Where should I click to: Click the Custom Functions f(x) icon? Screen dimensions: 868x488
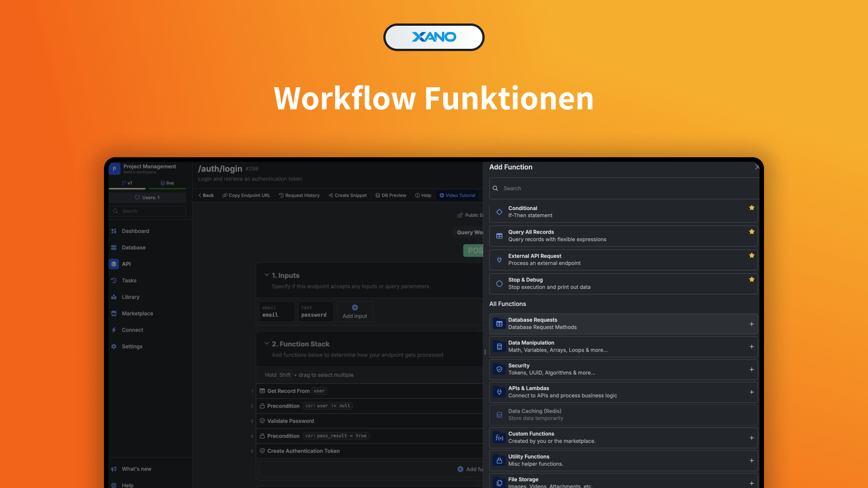coord(499,438)
